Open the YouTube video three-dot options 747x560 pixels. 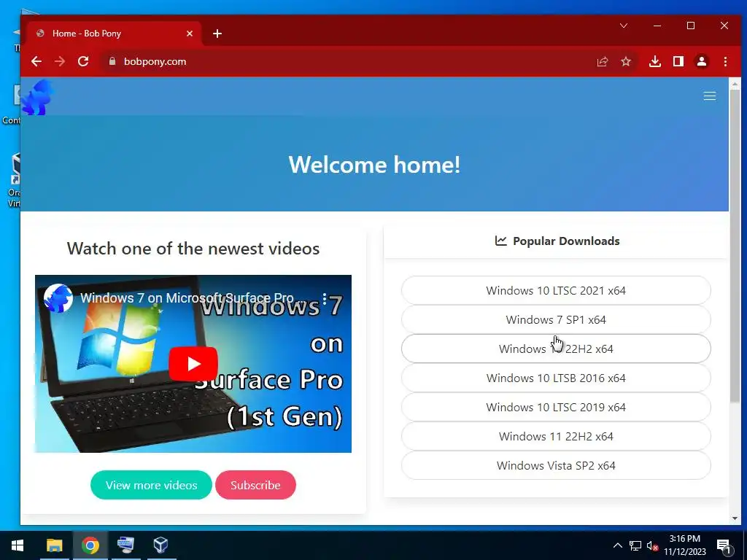(325, 298)
